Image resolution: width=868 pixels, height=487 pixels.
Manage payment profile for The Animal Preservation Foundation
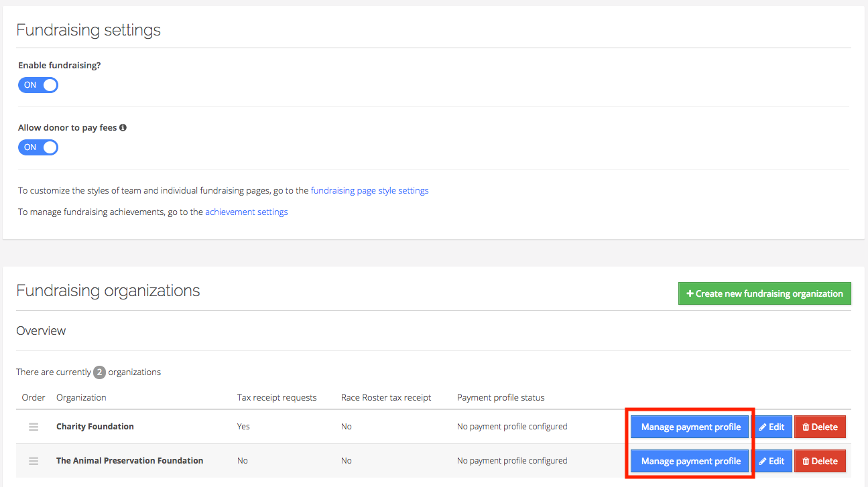(x=690, y=461)
